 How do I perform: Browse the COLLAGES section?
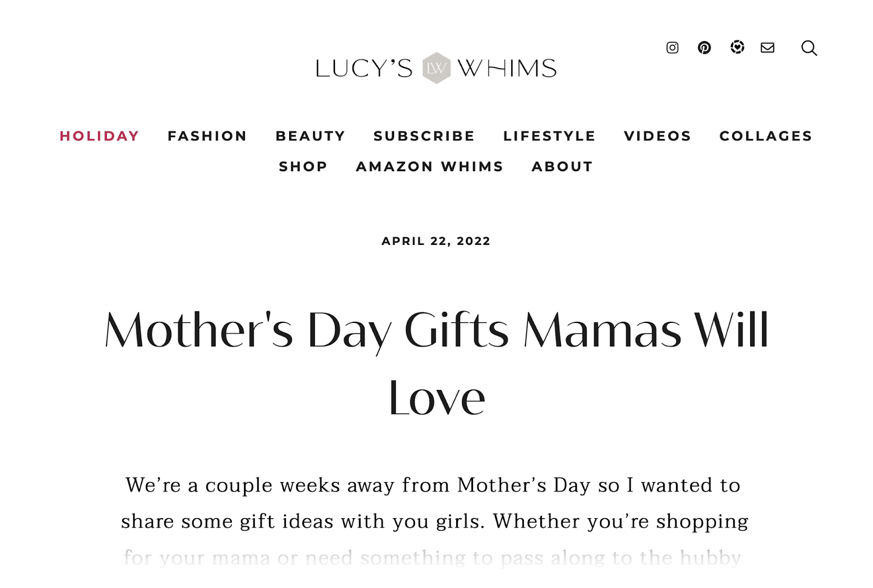766,136
